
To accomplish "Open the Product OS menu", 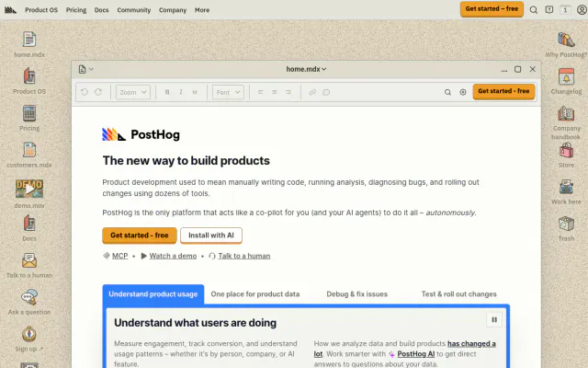I will [41, 10].
